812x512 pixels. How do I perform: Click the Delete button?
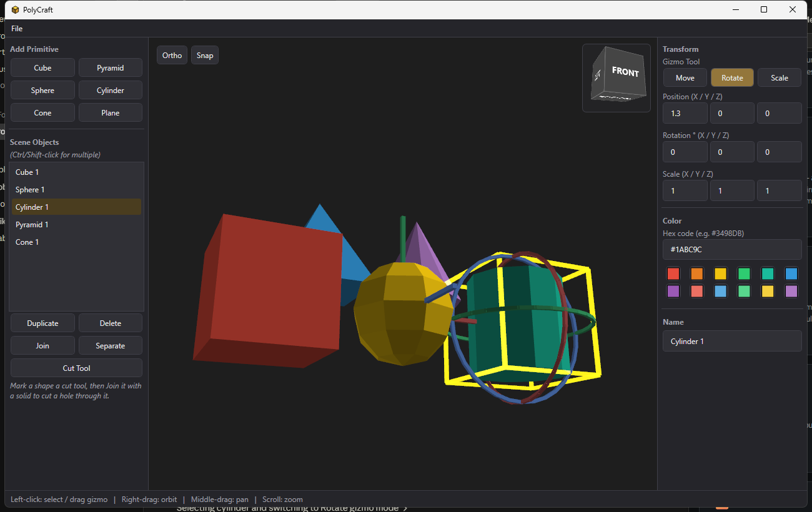point(111,323)
